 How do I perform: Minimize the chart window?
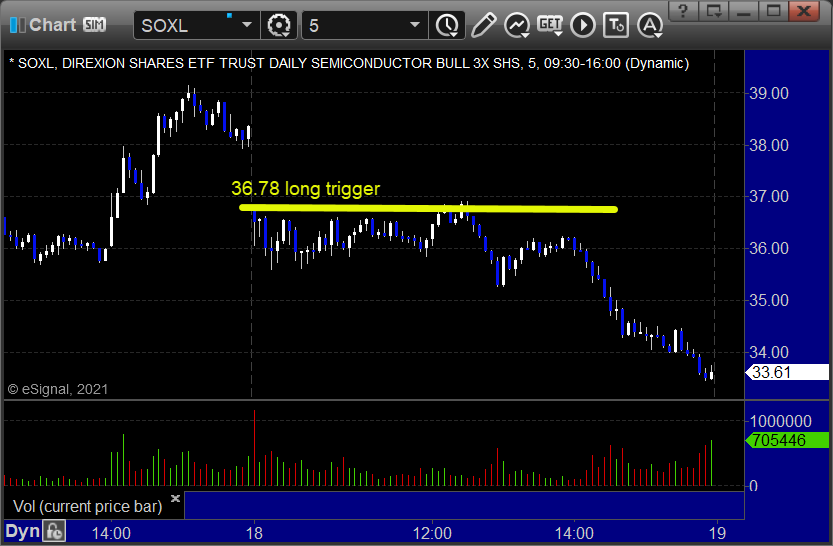[743, 10]
